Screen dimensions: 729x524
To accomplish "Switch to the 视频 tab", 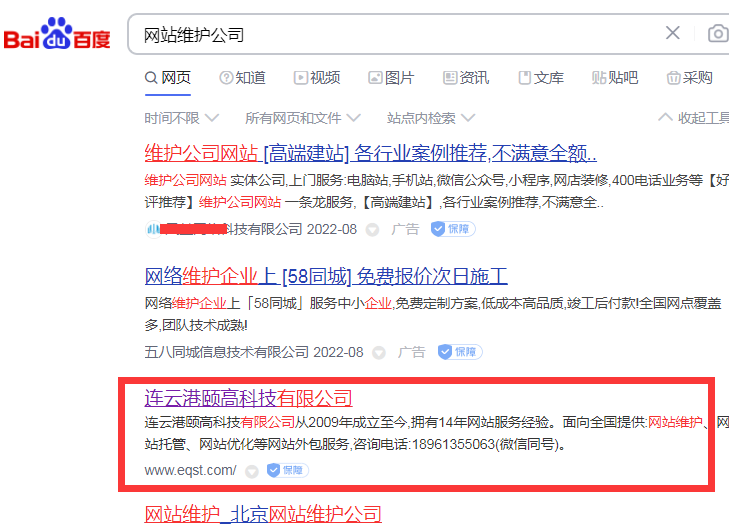I will click(x=317, y=78).
